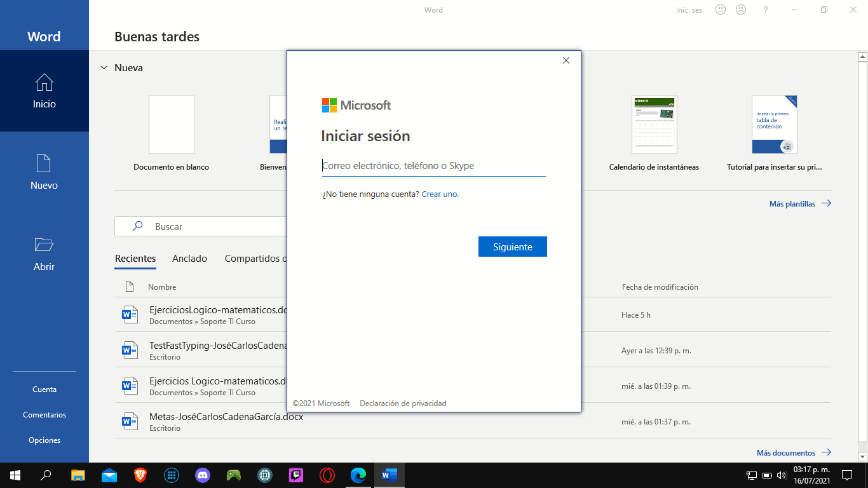Switch to the Recientes tab

(135, 259)
